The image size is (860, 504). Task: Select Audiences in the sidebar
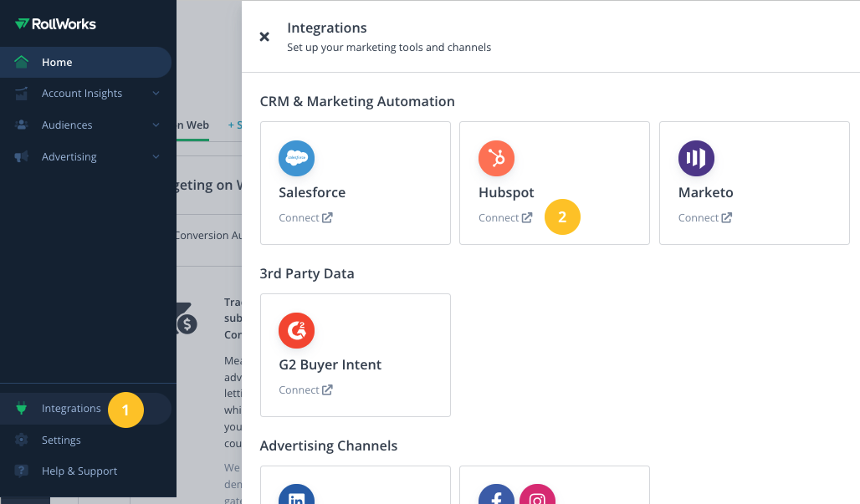85,125
